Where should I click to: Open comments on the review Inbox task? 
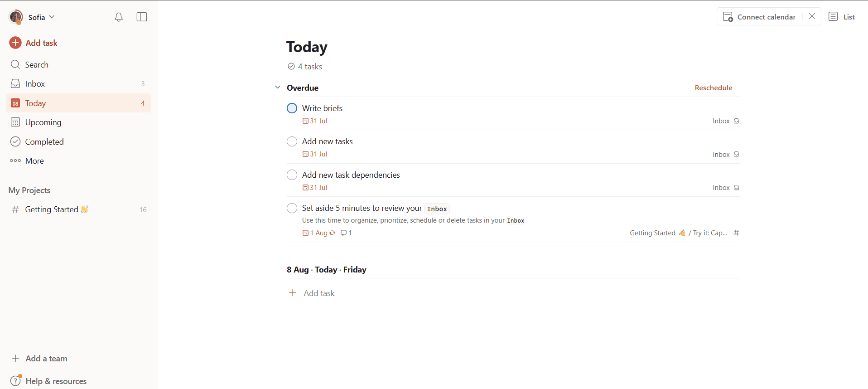coord(346,233)
